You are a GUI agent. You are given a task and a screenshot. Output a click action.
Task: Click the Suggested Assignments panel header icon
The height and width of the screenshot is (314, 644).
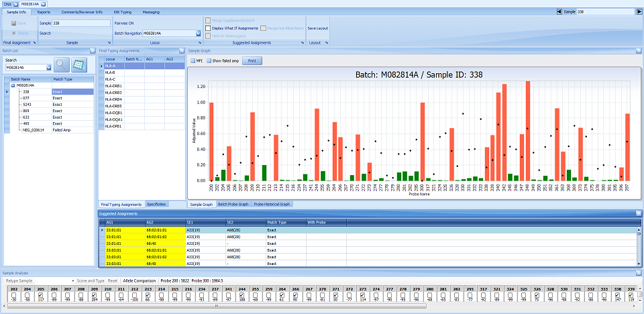pos(638,214)
